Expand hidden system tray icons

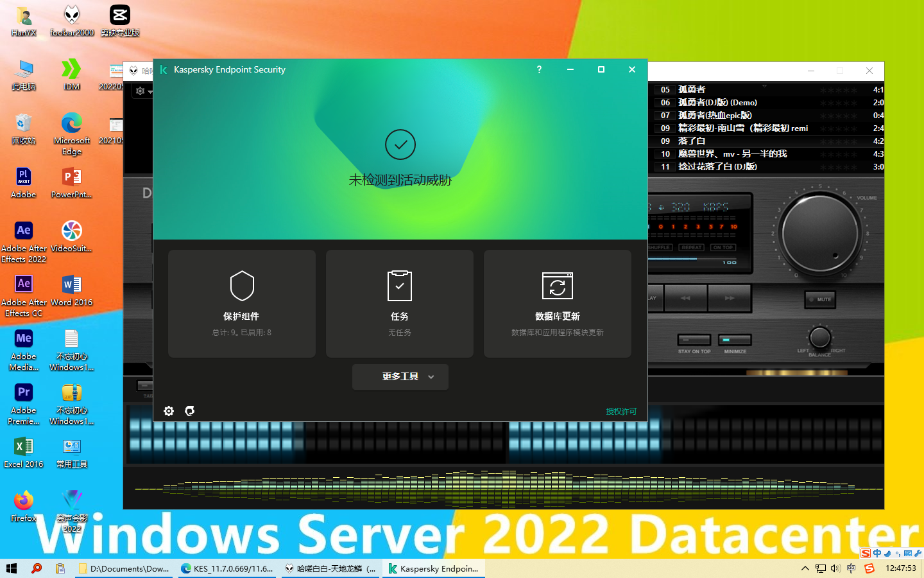click(805, 568)
